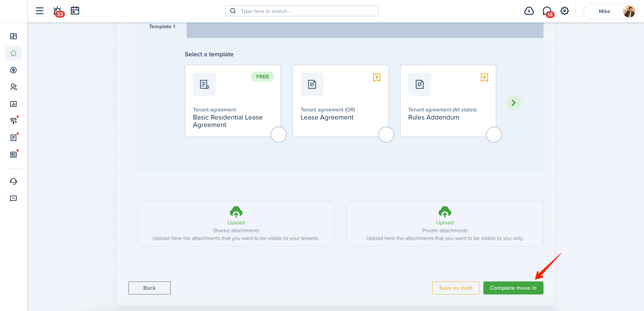This screenshot has height=311, width=644.
Task: Click the Rules Addendum card title
Action: (434, 117)
